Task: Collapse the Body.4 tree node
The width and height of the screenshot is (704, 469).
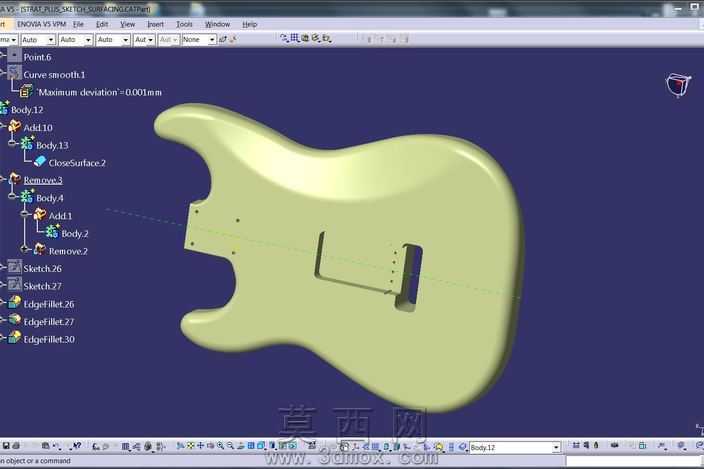Action: pos(13,196)
